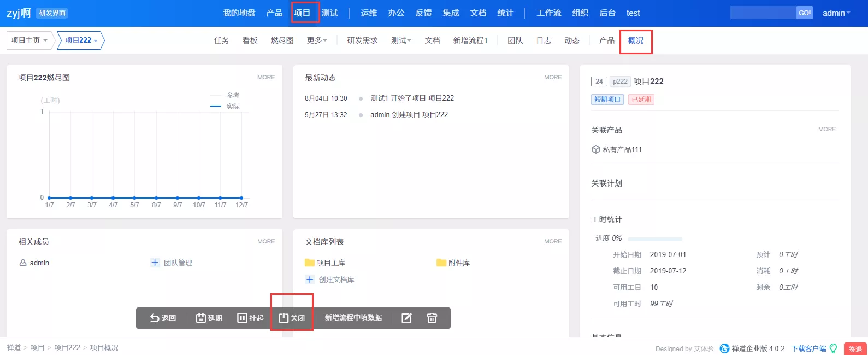Click the 团队管理 link
The height and width of the screenshot is (355, 868).
tap(178, 263)
